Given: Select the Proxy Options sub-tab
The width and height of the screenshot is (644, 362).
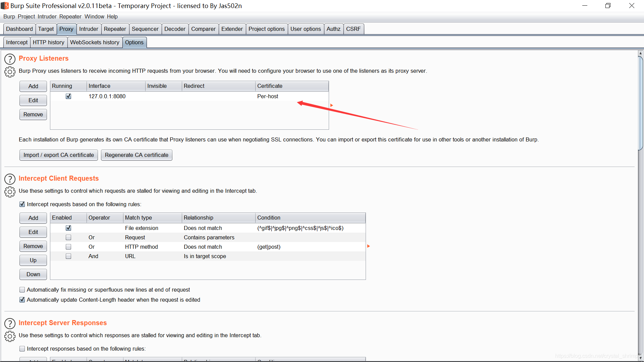Looking at the screenshot, I should 134,42.
